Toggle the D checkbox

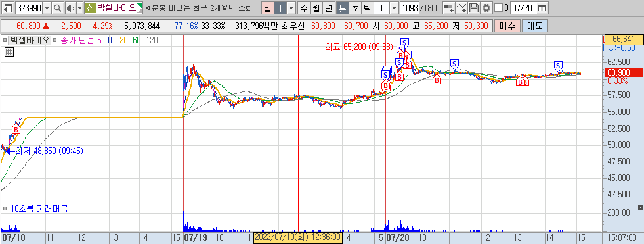[498, 7]
